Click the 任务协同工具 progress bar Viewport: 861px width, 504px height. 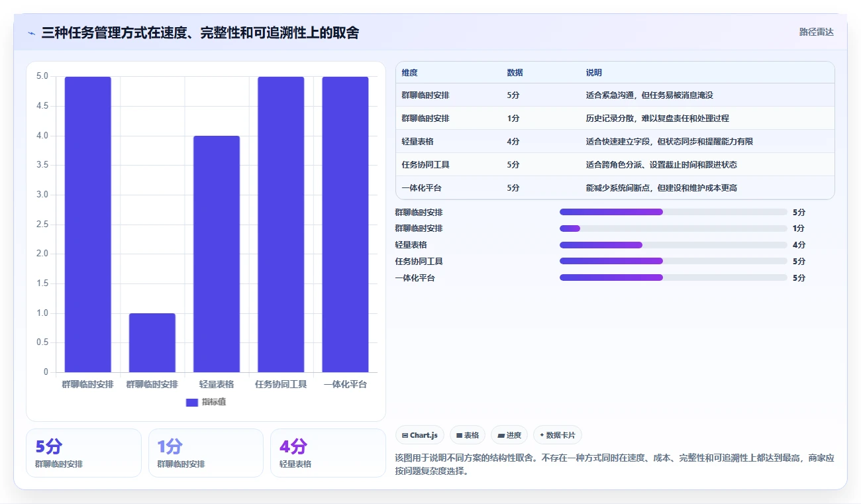pos(674,262)
